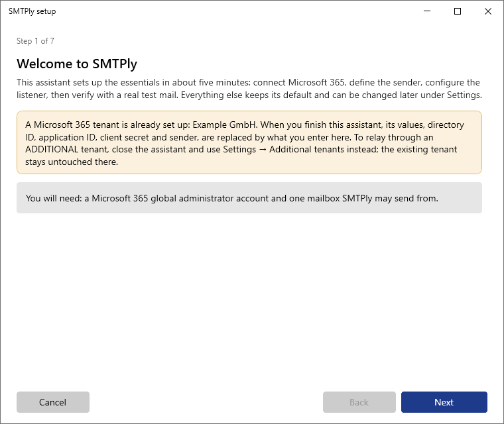Screen dimensions: 504x424
Task: Click the 'SMTPly setup' window title
Action: (32, 11)
